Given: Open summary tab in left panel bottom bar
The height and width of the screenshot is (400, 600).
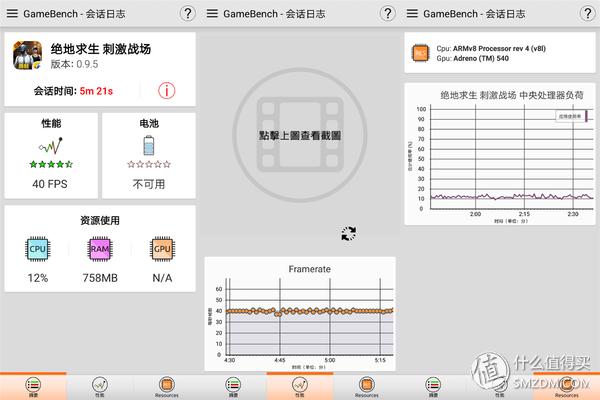Looking at the screenshot, I should click(33, 387).
